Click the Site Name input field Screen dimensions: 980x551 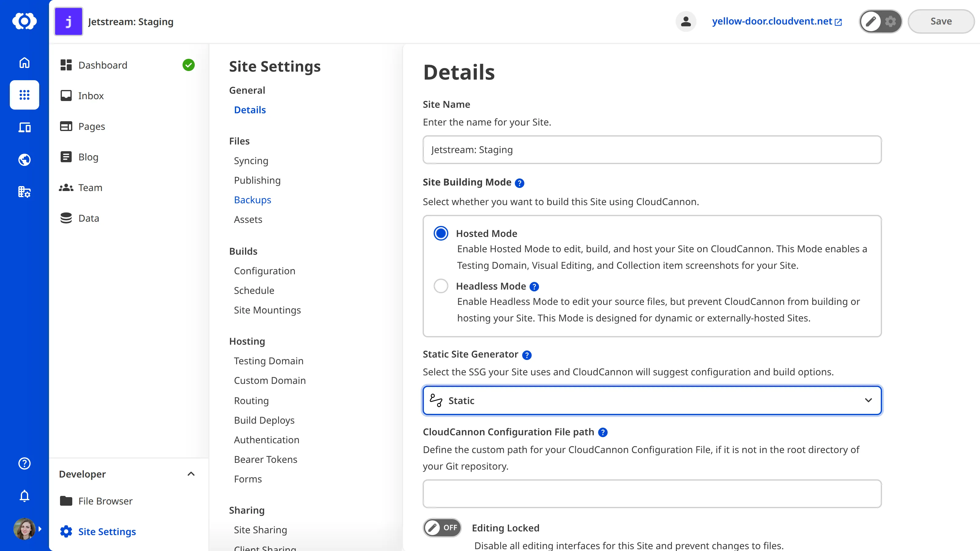pyautogui.click(x=652, y=150)
